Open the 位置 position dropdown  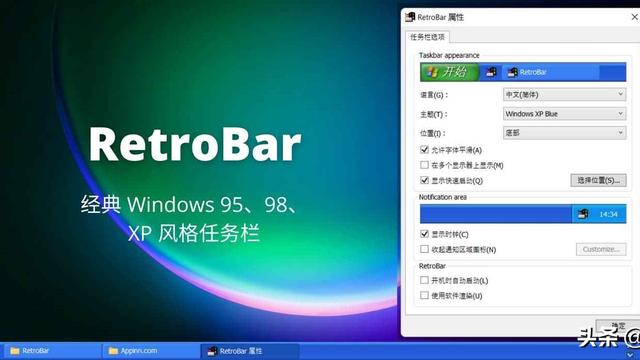click(x=564, y=133)
